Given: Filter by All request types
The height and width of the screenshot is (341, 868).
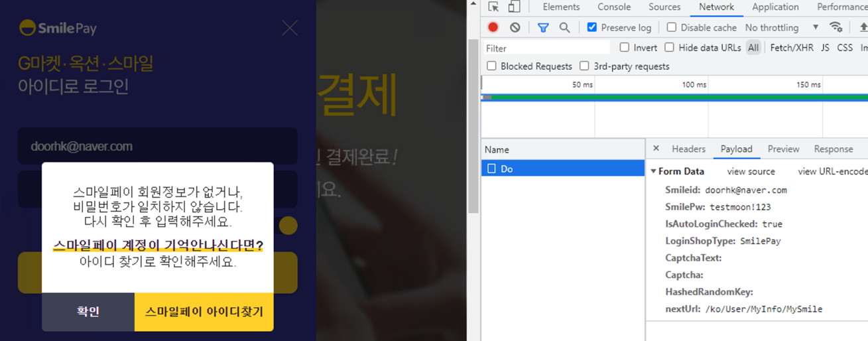Looking at the screenshot, I should tap(753, 48).
